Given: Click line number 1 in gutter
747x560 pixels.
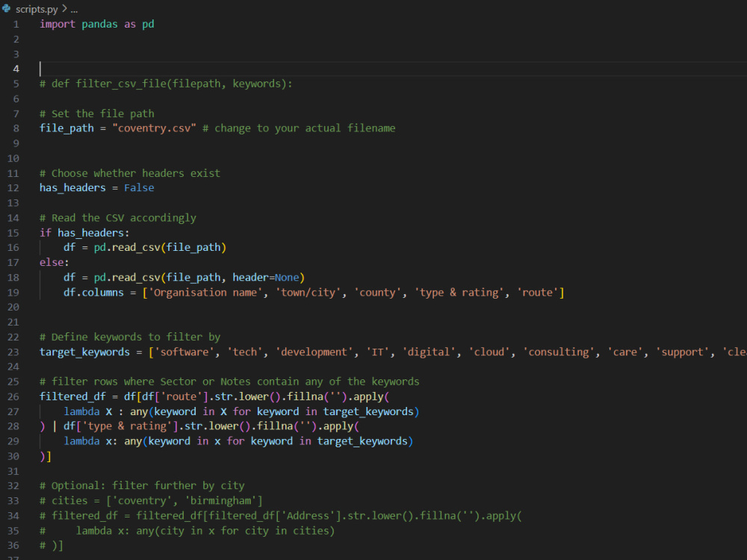Looking at the screenshot, I should (16, 25).
